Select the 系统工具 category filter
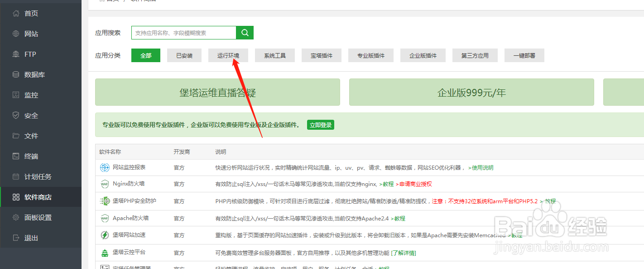 pos(275,55)
